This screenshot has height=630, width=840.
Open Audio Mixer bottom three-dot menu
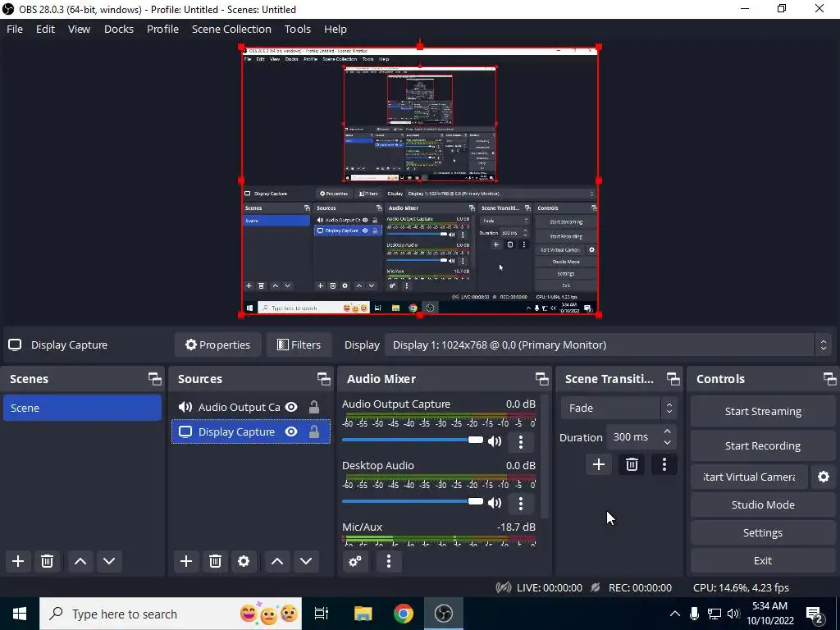tap(389, 561)
